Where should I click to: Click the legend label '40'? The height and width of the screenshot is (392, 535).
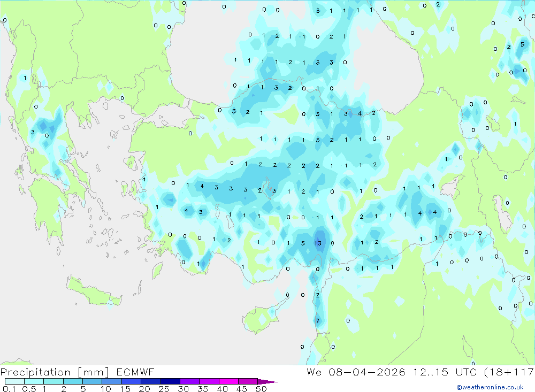click(222, 389)
